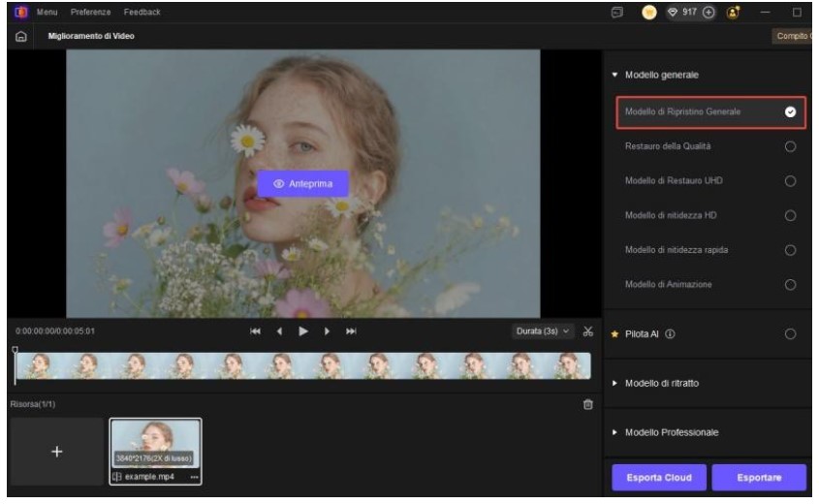Open Durata (3s) dropdown
This screenshot has width=819, height=504.
[x=543, y=331]
